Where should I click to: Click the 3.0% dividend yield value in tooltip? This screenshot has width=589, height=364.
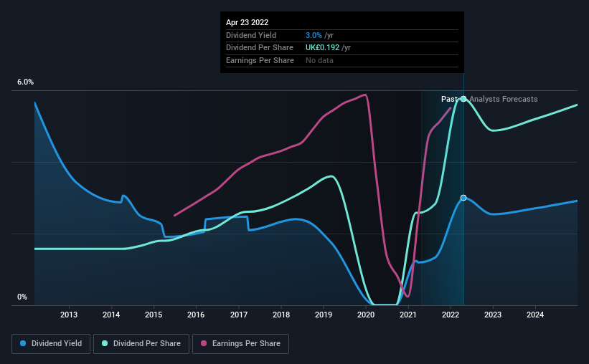(x=314, y=35)
